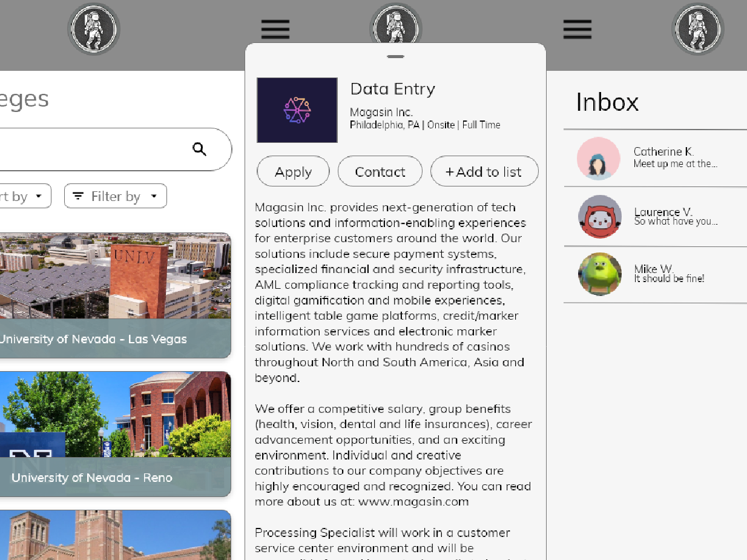Open Mike W.'s message 'It should be fine!'
The height and width of the screenshot is (560, 747).
(x=669, y=279)
